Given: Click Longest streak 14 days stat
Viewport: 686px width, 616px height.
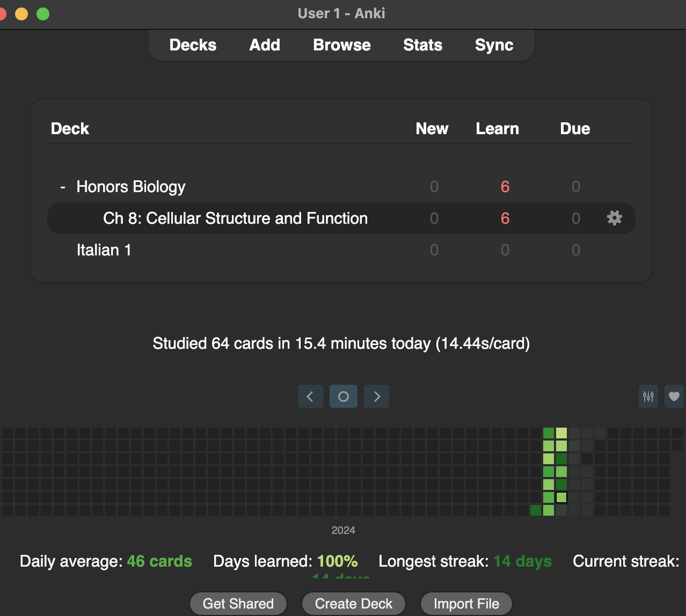Looking at the screenshot, I should 465,561.
